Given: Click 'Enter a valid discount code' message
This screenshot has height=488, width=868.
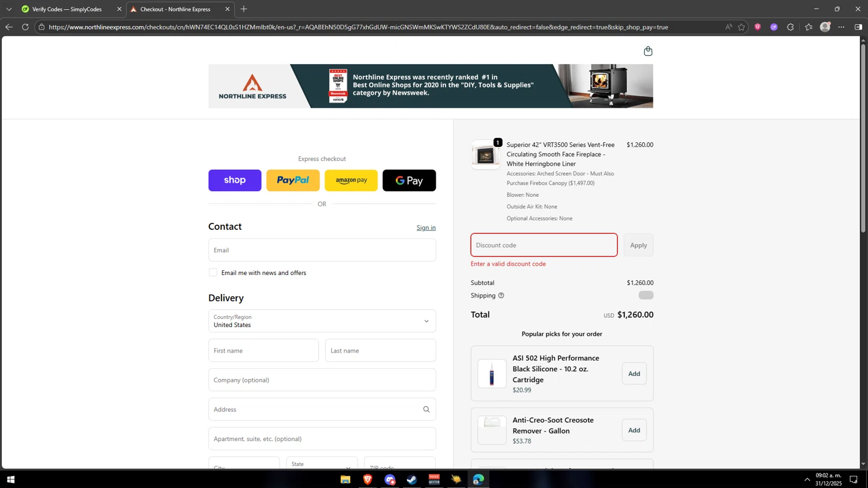Looking at the screenshot, I should 508,264.
